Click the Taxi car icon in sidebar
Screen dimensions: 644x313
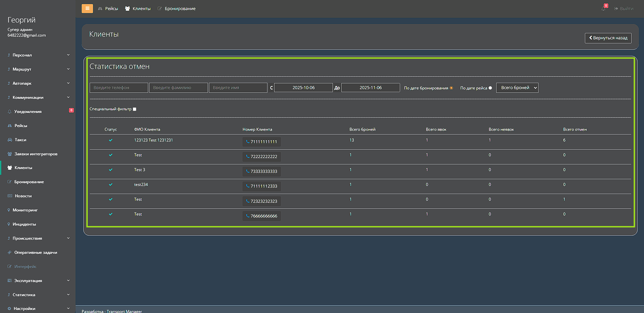[10, 140]
